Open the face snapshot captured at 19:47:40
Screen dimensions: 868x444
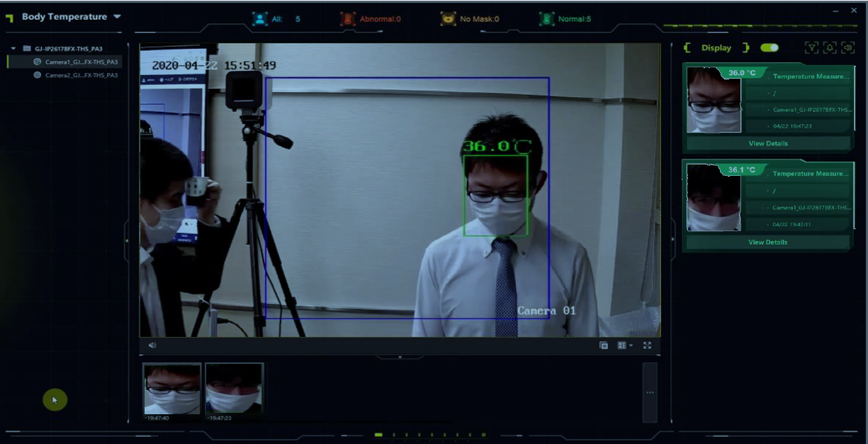[x=172, y=389]
